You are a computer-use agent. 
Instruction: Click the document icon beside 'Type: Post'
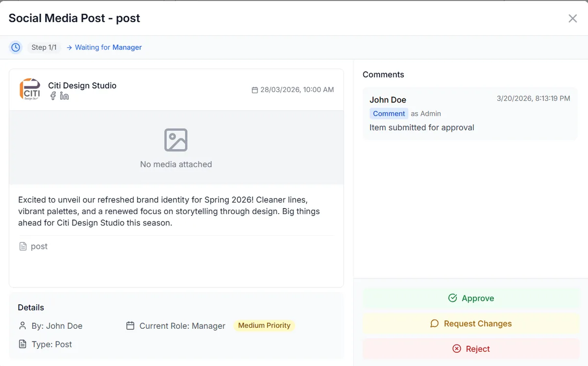[x=22, y=344]
